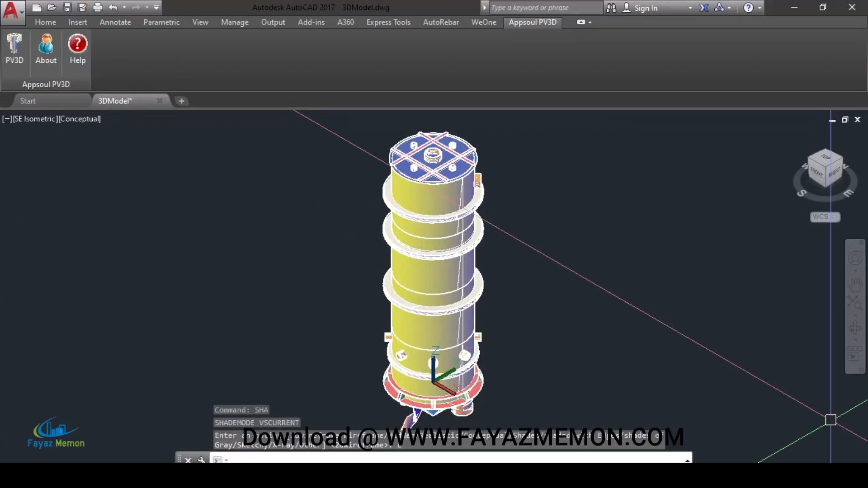Expand the search box arrow toggle

point(484,8)
